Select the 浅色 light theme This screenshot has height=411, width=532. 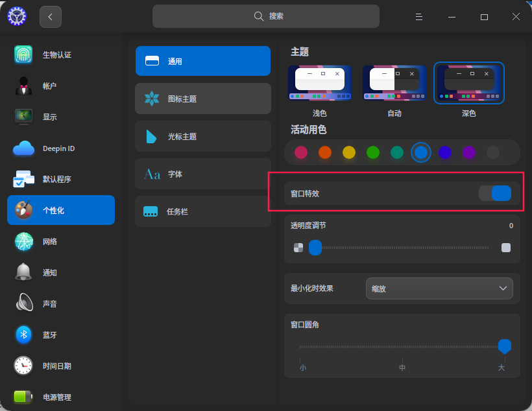click(320, 84)
